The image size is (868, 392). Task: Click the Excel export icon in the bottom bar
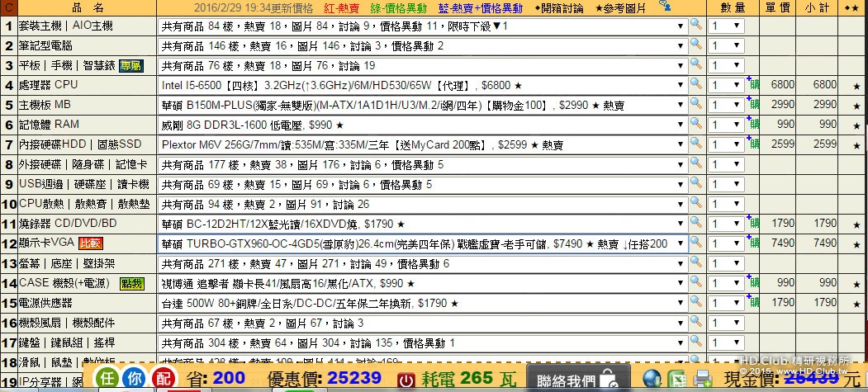coord(677,379)
